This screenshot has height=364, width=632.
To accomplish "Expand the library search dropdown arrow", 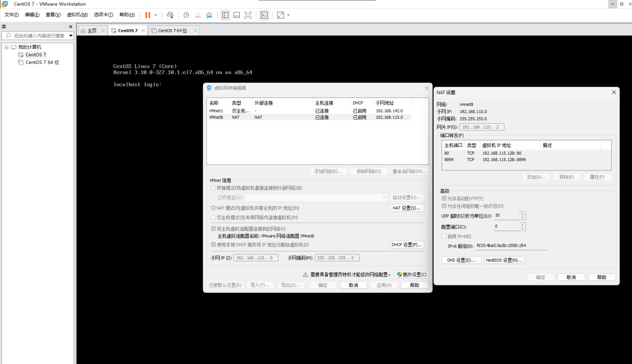I will point(71,36).
